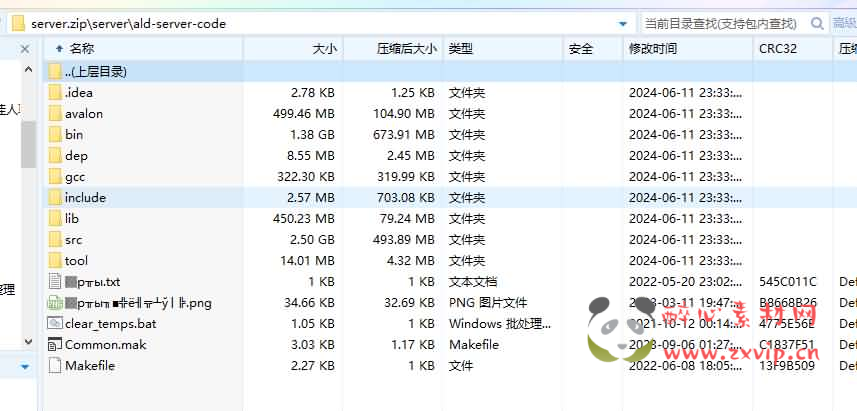Viewport: 857px width, 411px height.
Task: Click the 2.50 GB size cell
Action: (310, 239)
